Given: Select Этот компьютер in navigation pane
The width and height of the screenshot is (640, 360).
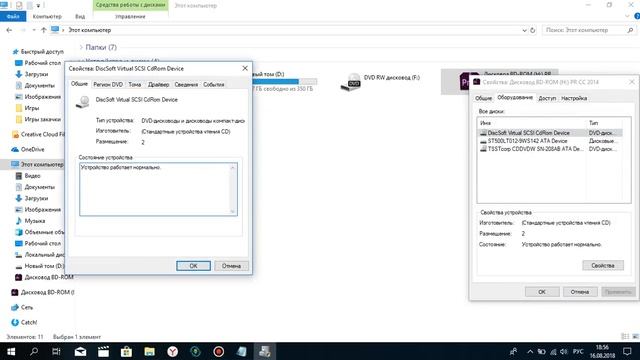Looking at the screenshot, I should click(x=37, y=164).
